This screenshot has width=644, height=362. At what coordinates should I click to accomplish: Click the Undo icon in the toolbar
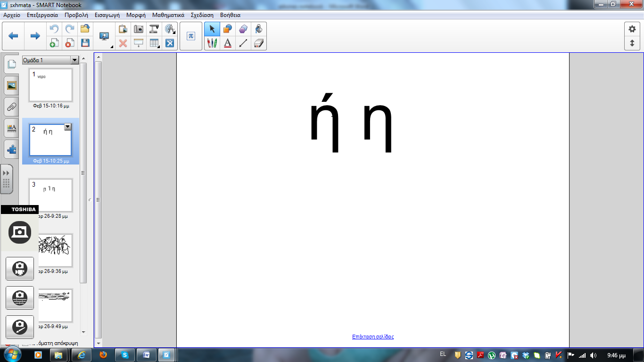(54, 29)
